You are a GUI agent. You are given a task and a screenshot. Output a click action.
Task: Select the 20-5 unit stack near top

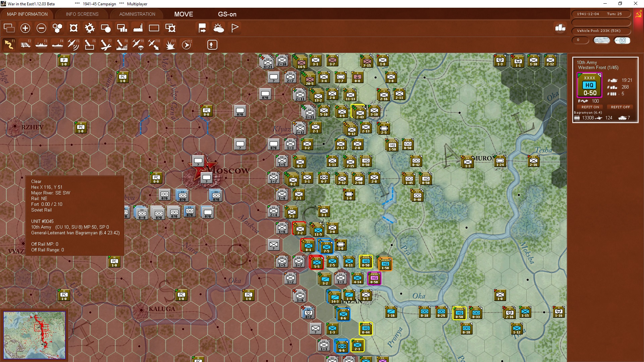(x=309, y=79)
